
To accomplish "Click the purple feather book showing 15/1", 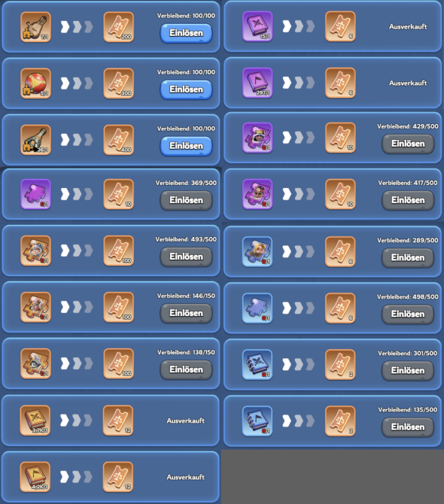I will tap(257, 27).
